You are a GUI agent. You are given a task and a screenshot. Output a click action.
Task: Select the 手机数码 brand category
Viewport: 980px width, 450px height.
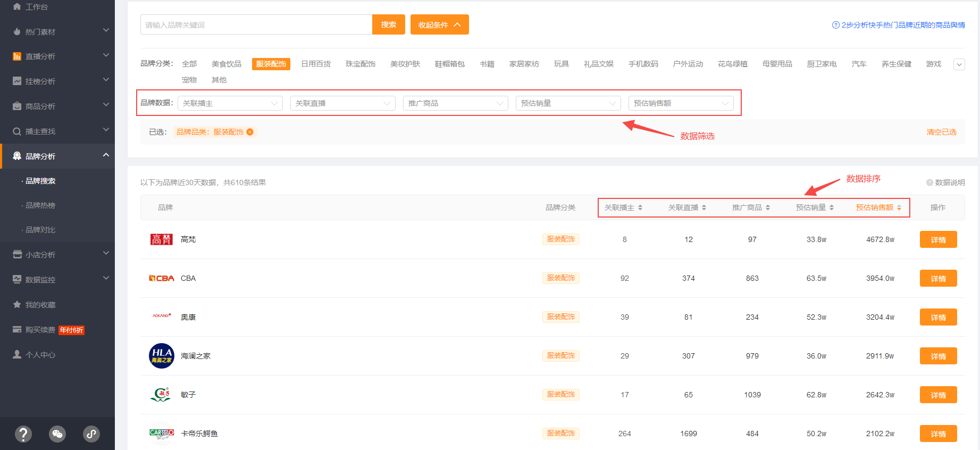click(x=643, y=64)
